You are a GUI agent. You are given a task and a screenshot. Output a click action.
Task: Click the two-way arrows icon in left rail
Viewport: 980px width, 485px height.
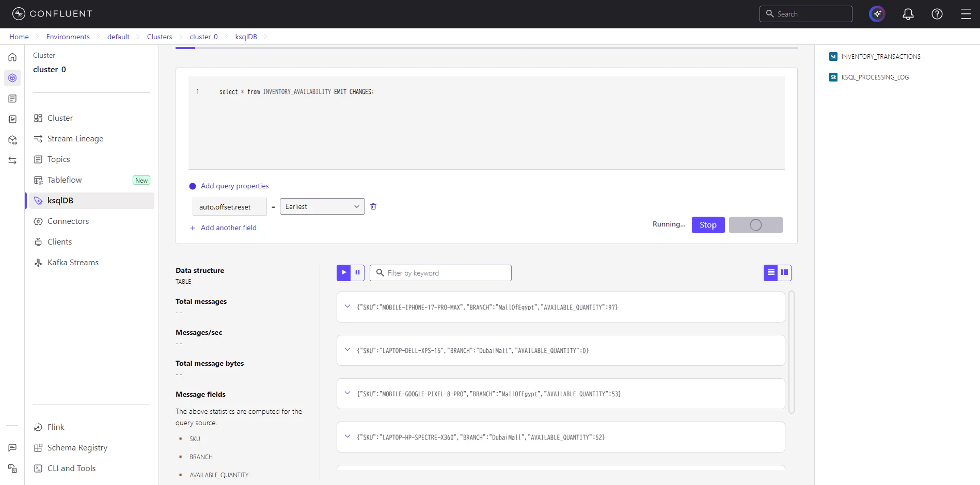pos(12,160)
